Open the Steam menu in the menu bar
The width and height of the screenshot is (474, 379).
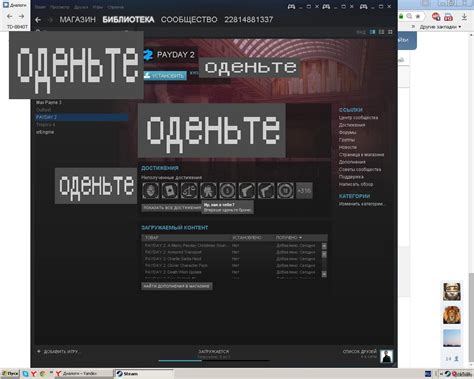[40, 7]
